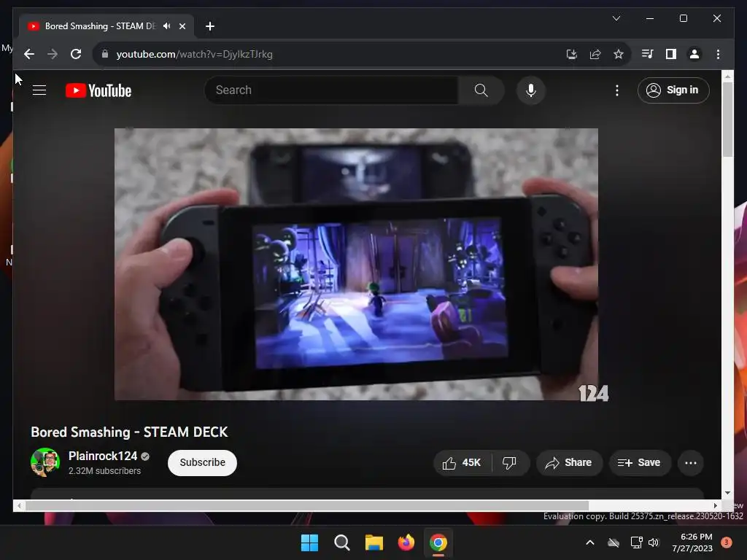Open the Plainrock124 channel avatar
747x560 pixels.
[x=45, y=462]
